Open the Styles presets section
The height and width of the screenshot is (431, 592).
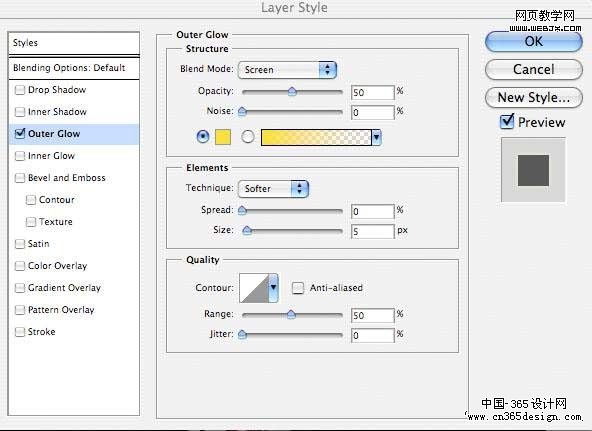click(74, 43)
